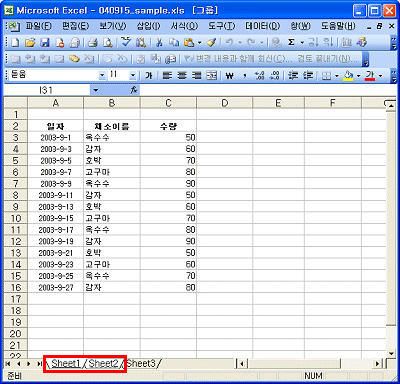Viewport: 400px width, 384px height.
Task: Click the Name Box showing I31
Action: [x=47, y=90]
